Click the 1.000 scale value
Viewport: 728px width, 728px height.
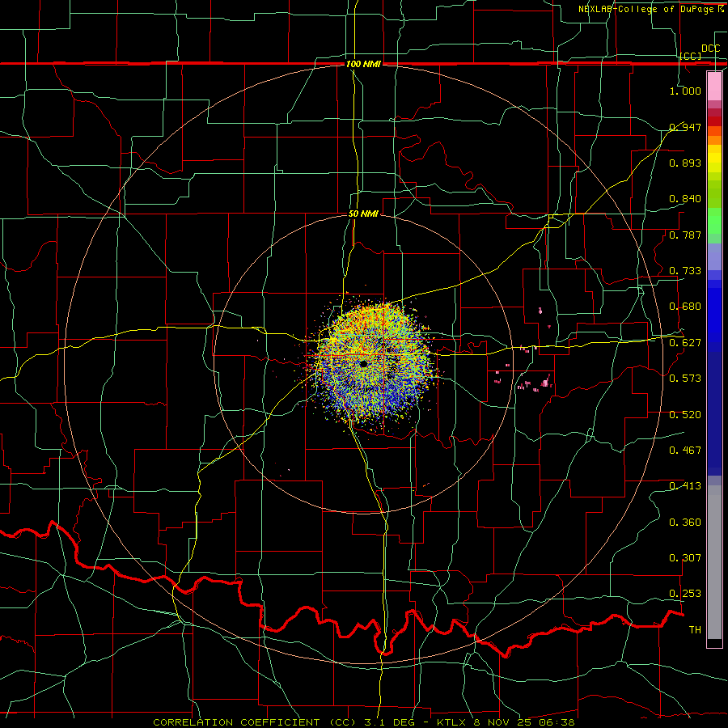685,91
